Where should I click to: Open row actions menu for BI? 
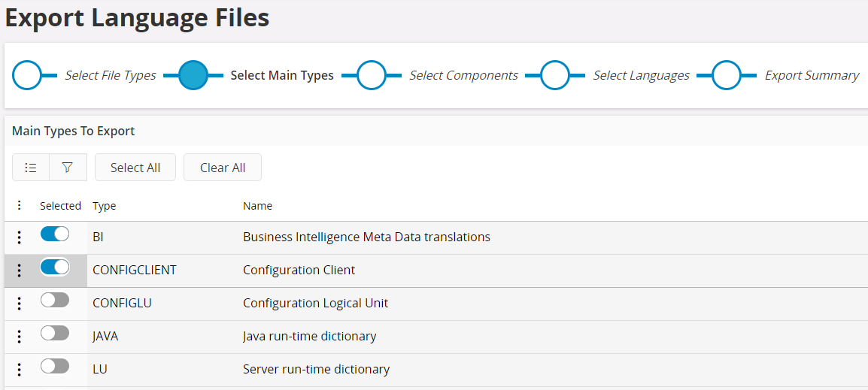(x=20, y=237)
